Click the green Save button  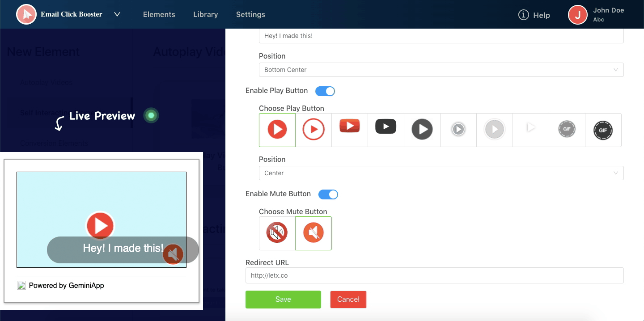pyautogui.click(x=283, y=300)
